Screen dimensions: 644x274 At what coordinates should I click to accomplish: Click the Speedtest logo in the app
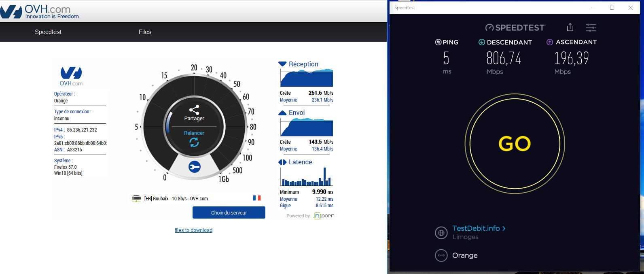pyautogui.click(x=515, y=28)
